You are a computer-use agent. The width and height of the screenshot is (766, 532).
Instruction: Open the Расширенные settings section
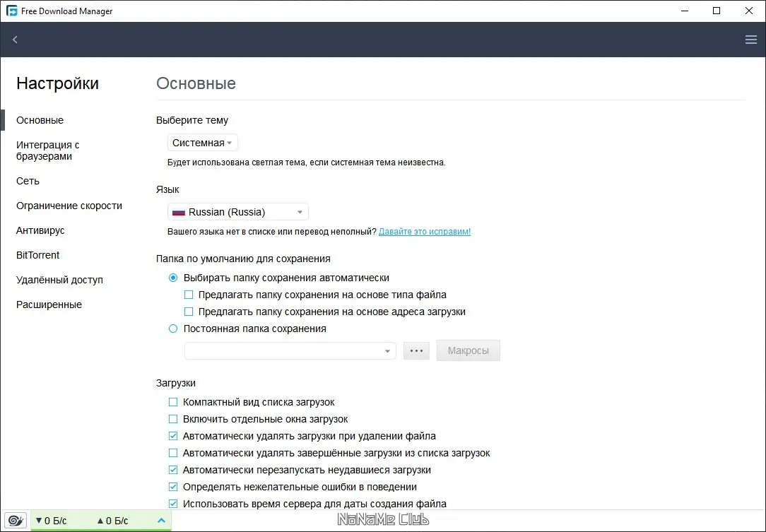[x=49, y=305]
